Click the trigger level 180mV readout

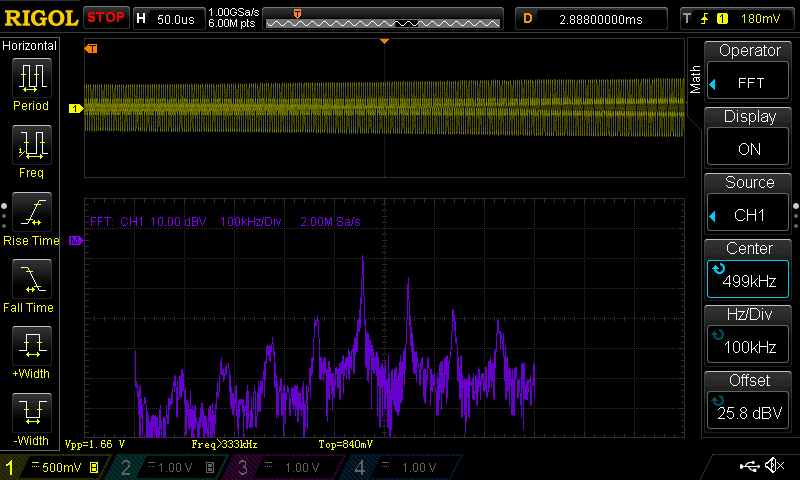pyautogui.click(x=760, y=19)
